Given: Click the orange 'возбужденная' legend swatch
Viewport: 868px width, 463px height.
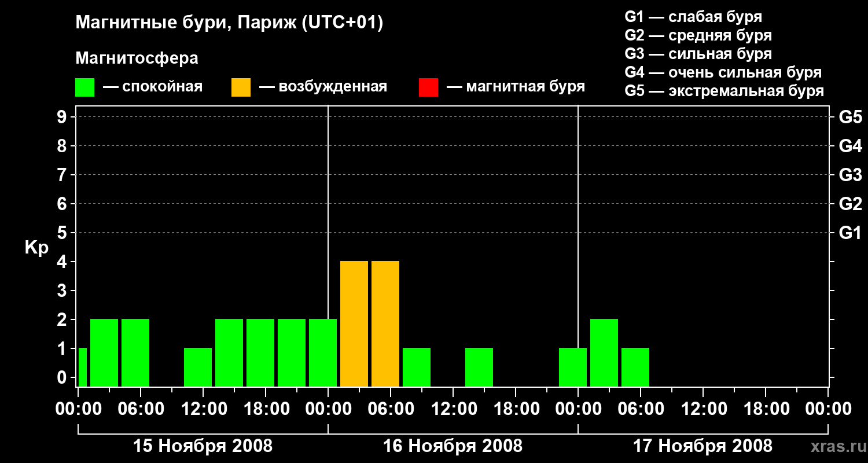Looking at the screenshot, I should (241, 87).
